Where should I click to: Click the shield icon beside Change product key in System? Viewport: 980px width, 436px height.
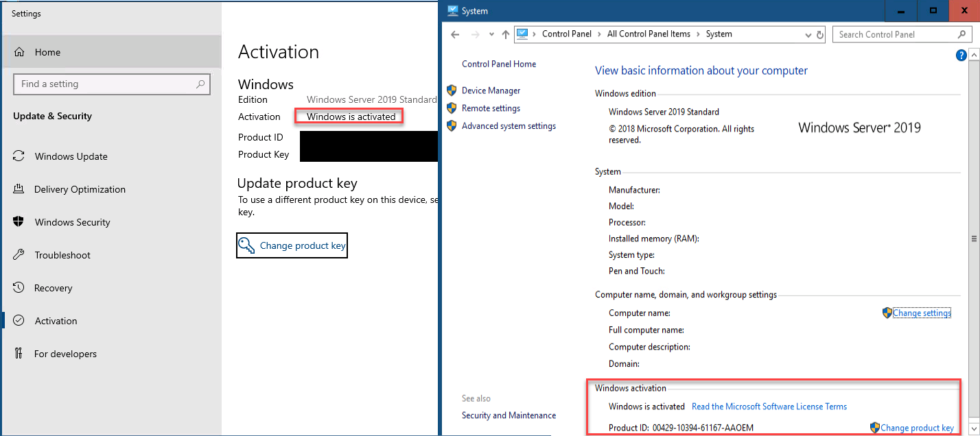point(875,427)
